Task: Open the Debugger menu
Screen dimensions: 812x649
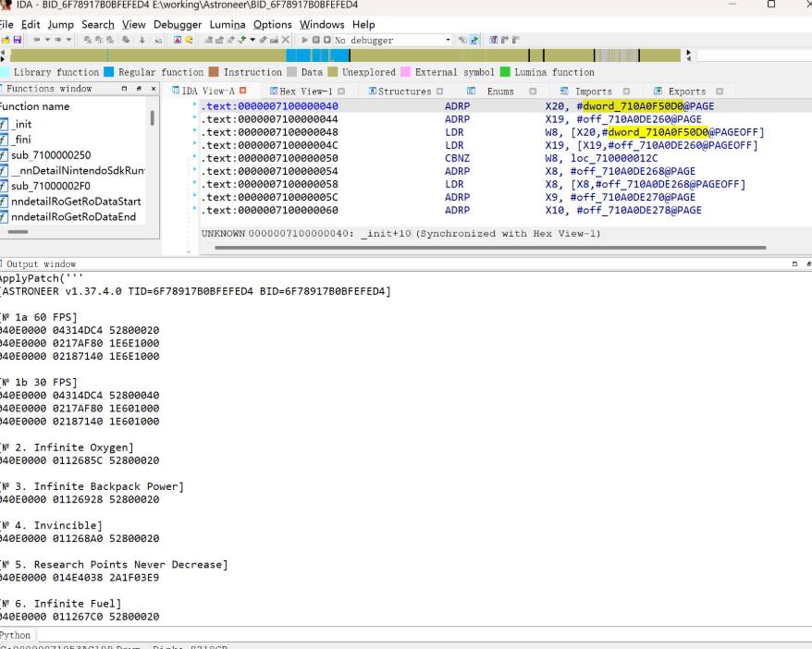Action: [178, 24]
